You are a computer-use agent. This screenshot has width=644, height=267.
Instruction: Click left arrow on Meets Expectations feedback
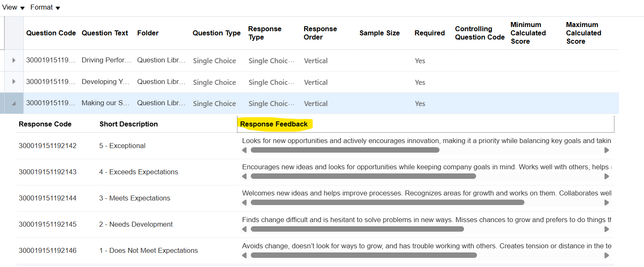tap(245, 203)
